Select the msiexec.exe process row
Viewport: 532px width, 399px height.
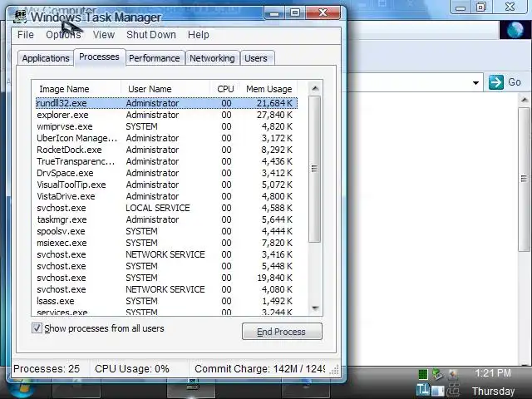[x=166, y=243]
